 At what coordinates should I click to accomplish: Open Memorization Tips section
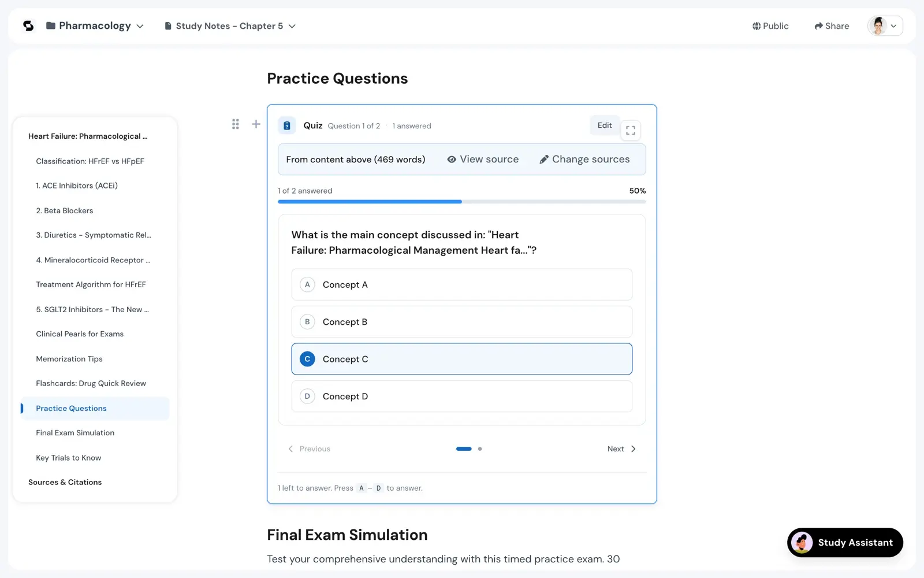(69, 359)
